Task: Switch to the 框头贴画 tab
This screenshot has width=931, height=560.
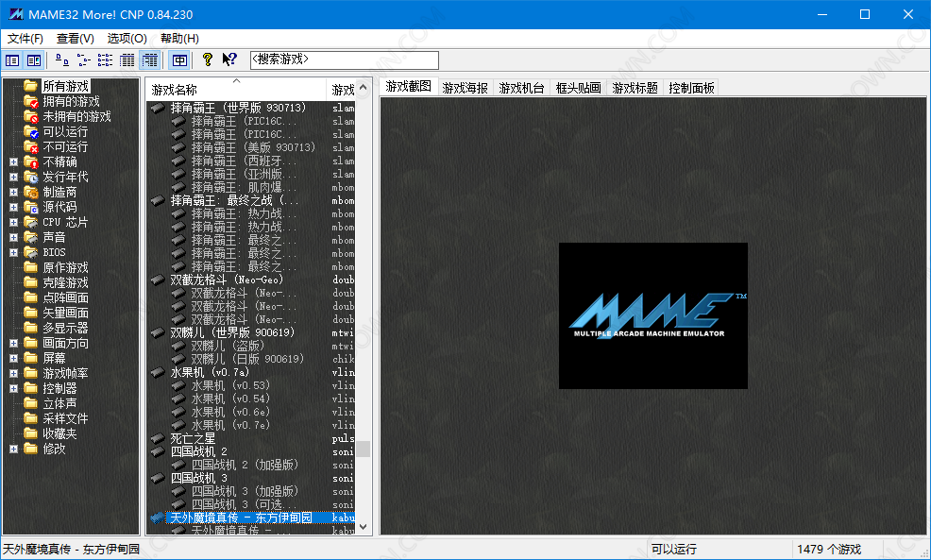Action: (x=578, y=88)
